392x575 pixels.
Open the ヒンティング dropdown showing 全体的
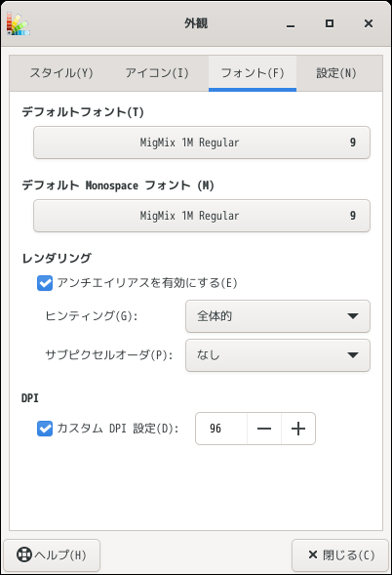click(278, 316)
